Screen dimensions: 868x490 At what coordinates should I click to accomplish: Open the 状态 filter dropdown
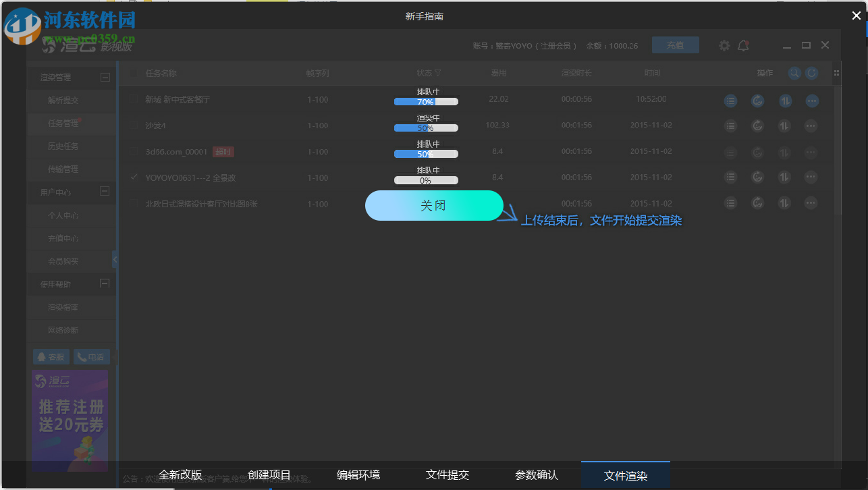point(439,73)
